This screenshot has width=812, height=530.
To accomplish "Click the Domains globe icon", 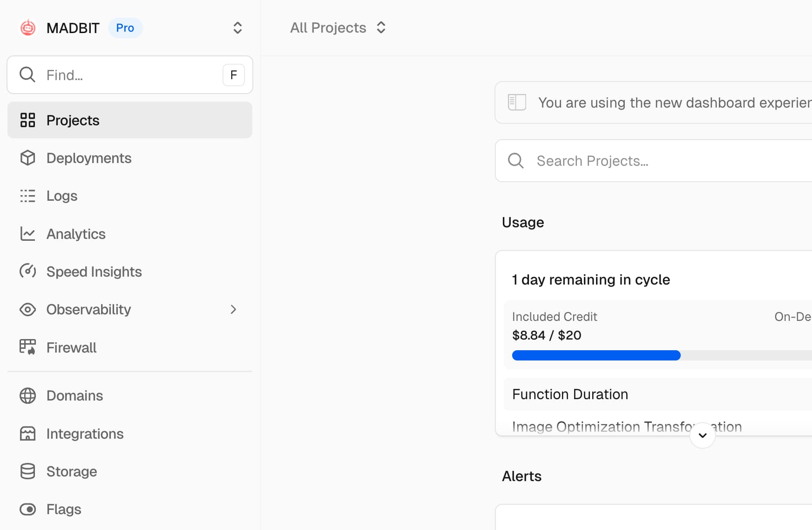I will pos(27,396).
